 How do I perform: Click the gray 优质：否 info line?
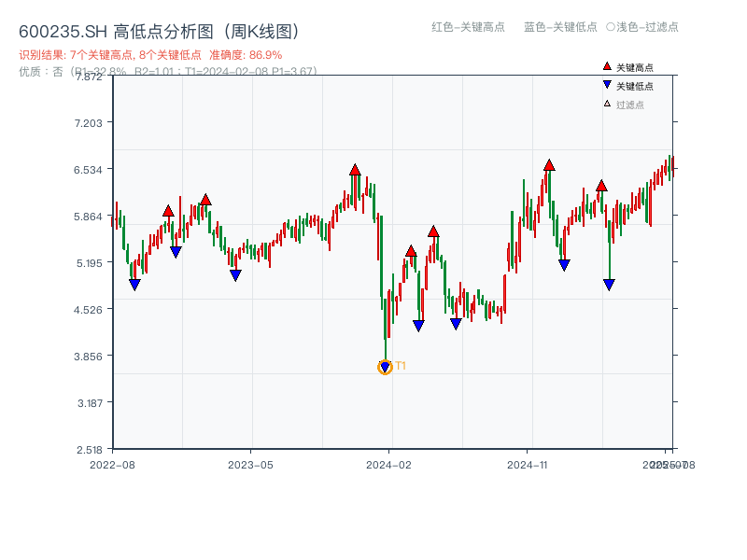click(168, 72)
